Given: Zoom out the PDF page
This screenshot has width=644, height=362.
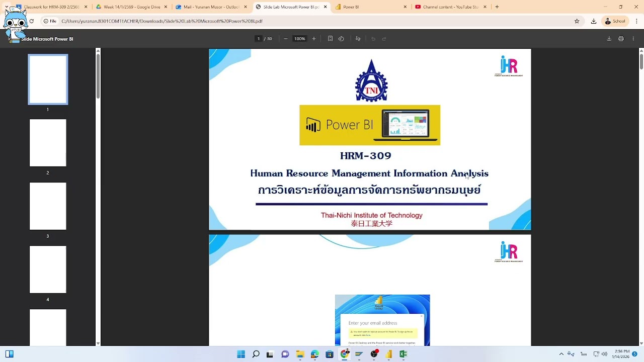Looking at the screenshot, I should [286, 39].
